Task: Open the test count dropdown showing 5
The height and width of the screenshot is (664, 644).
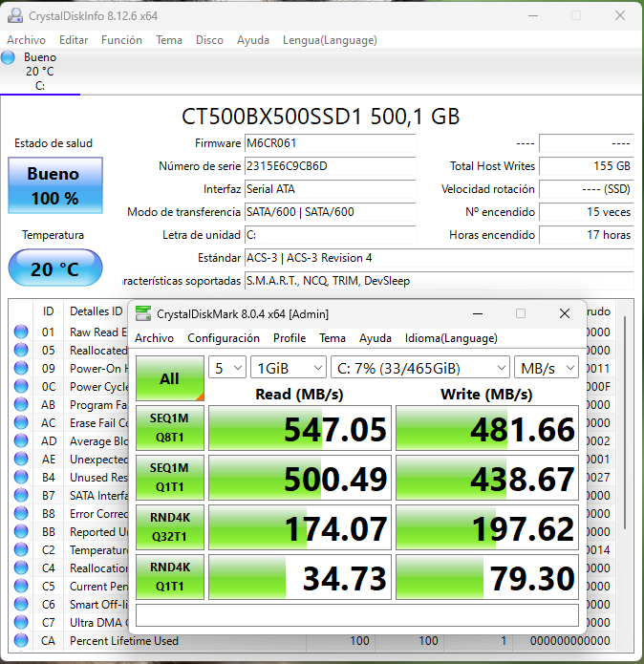Action: (x=228, y=368)
